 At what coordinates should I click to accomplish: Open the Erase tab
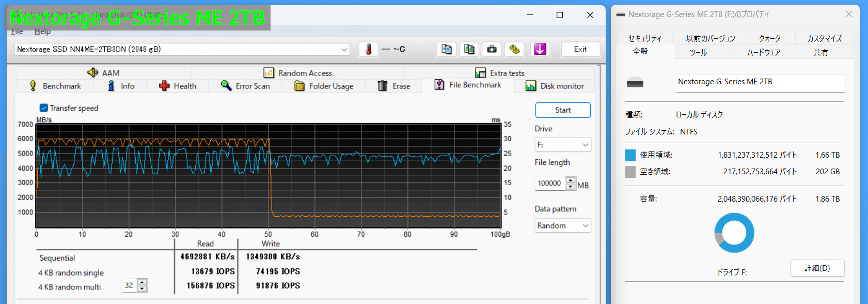(x=393, y=86)
